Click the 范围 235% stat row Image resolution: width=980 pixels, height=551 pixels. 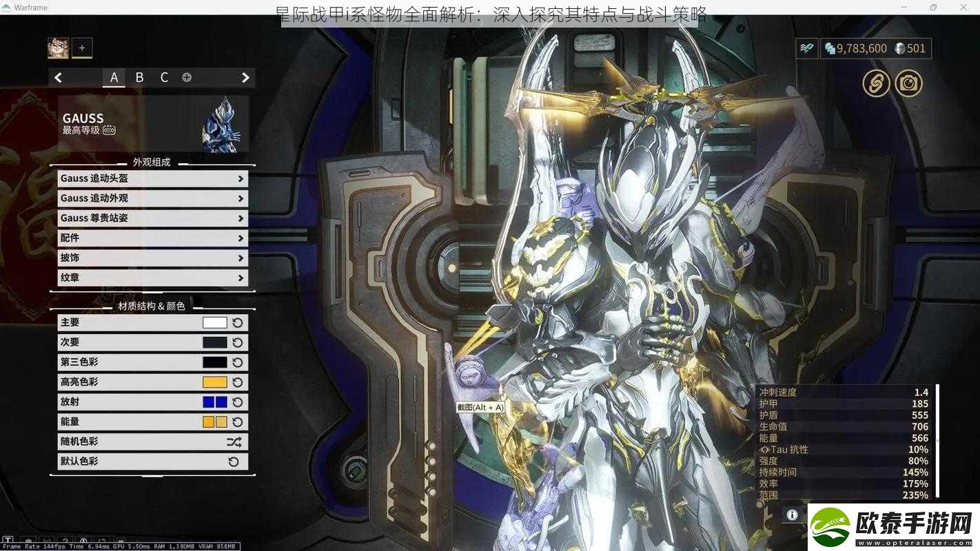(x=844, y=495)
